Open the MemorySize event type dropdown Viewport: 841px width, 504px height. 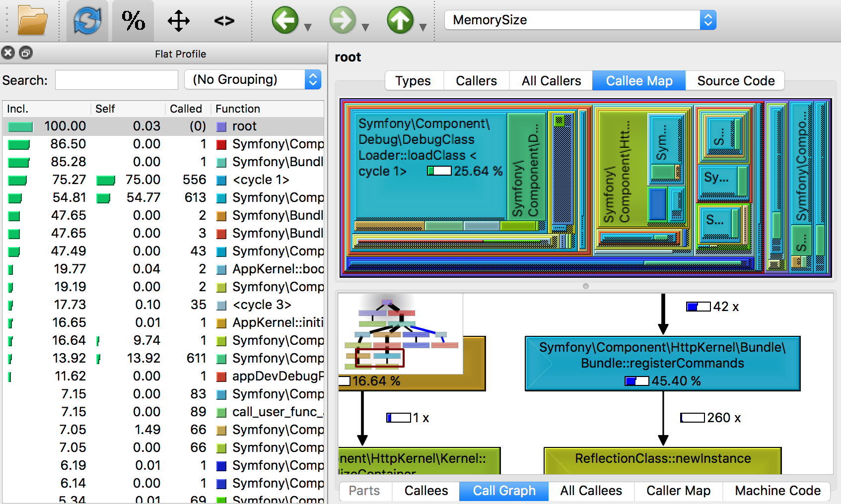click(580, 20)
